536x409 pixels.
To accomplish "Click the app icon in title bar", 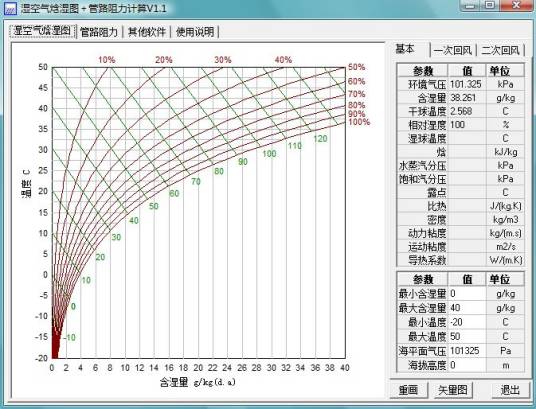I will tap(10, 8).
